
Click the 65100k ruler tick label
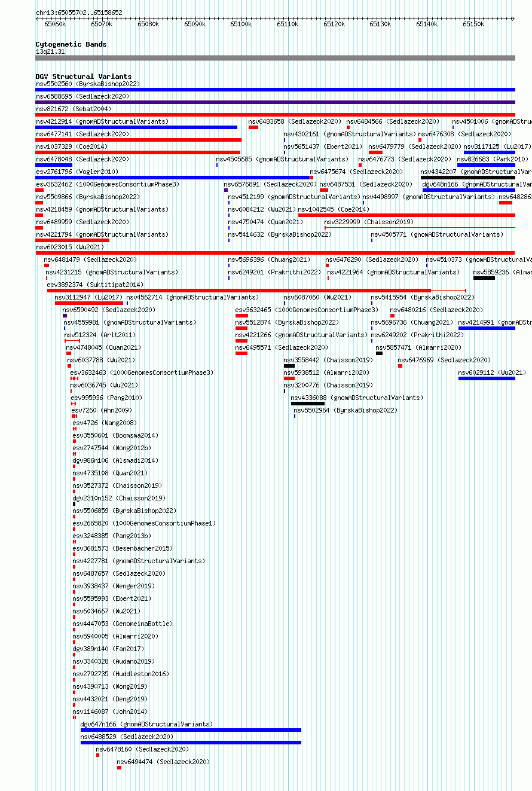pos(241,24)
